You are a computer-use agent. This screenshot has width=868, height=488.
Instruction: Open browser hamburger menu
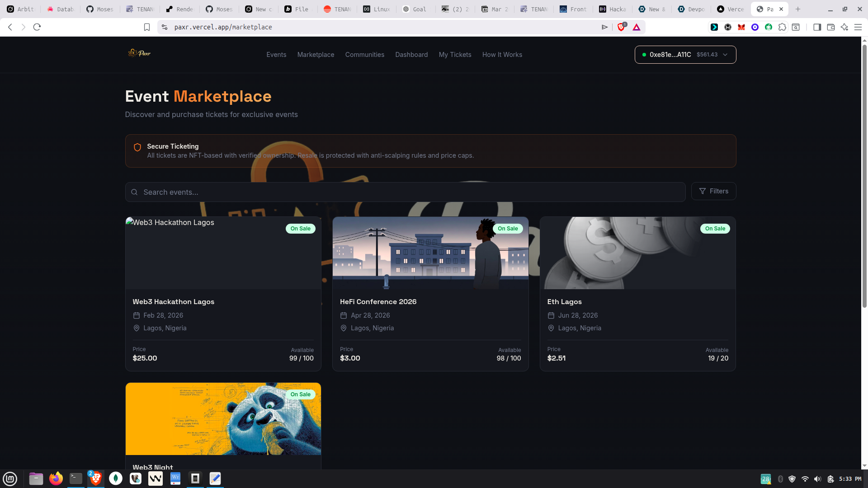(858, 27)
